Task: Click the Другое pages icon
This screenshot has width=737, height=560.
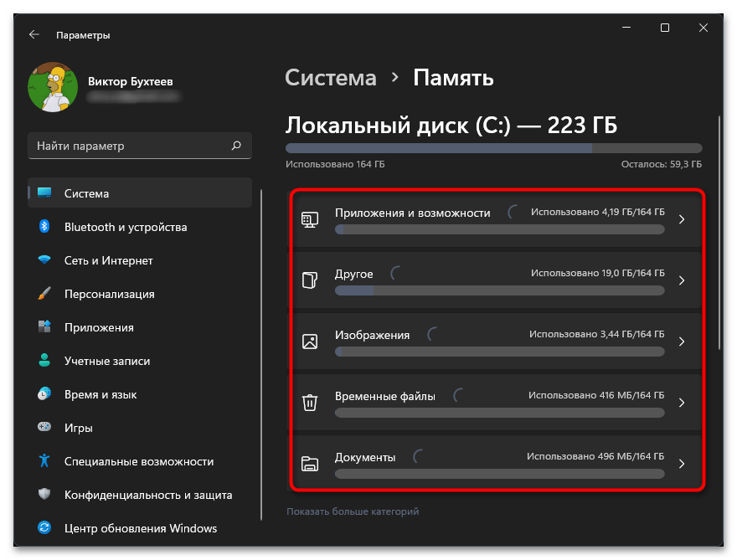Action: coord(310,280)
